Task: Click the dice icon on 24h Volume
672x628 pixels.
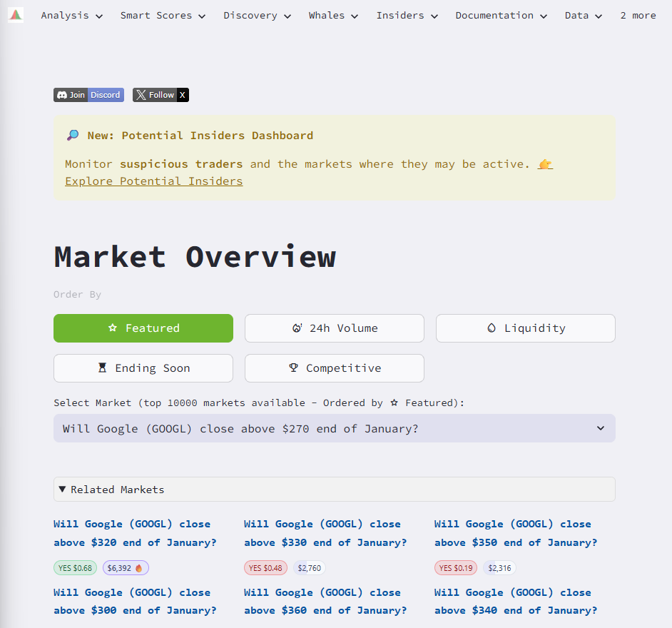Action: click(x=298, y=328)
